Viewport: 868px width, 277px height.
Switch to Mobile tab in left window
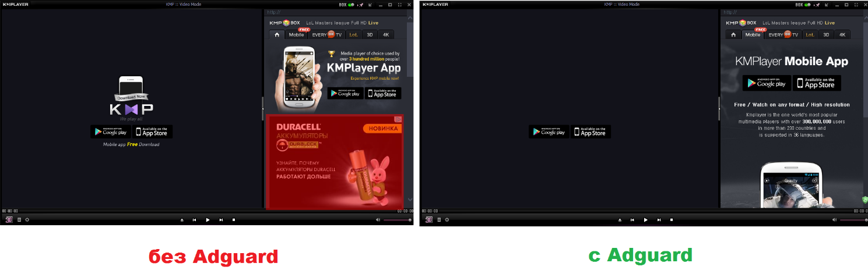pos(296,34)
